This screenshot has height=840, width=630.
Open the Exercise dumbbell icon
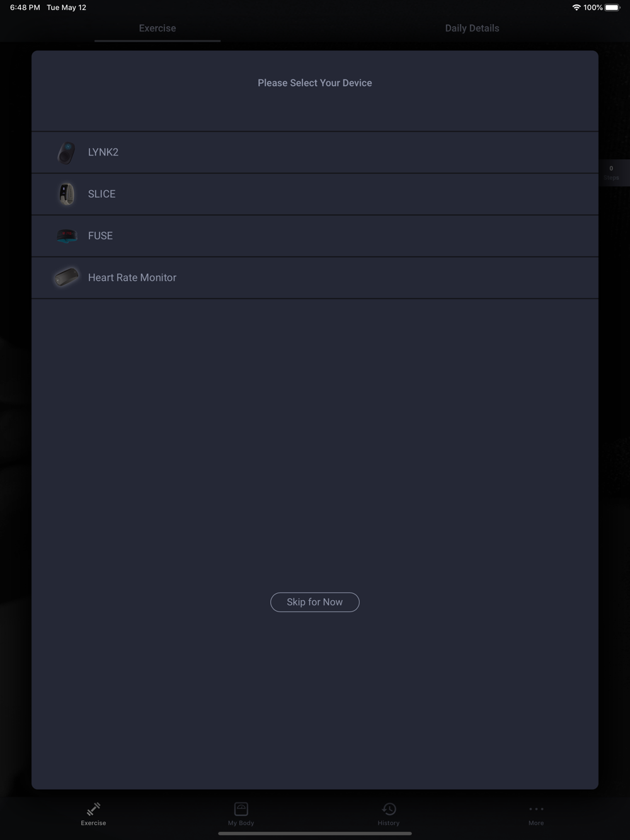click(x=93, y=809)
